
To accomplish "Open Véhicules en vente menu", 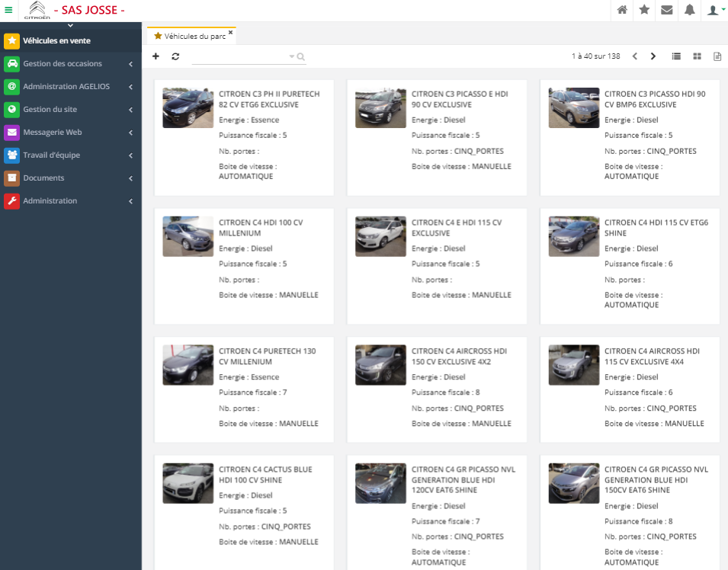I will tap(71, 41).
